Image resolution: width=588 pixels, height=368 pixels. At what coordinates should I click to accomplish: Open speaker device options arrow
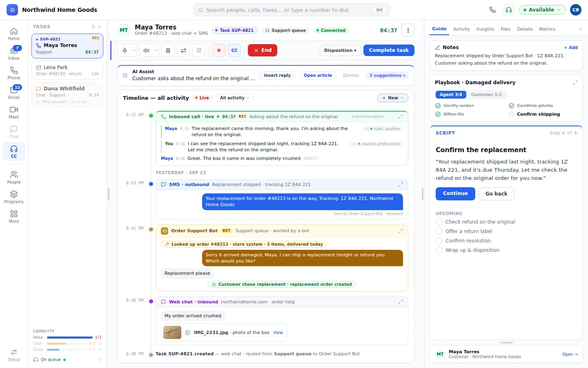pyautogui.click(x=156, y=50)
